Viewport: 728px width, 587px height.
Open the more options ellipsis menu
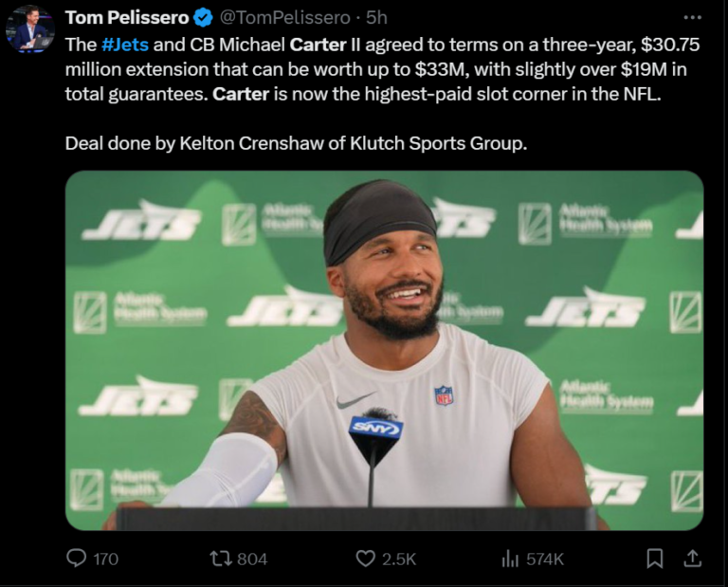691,17
